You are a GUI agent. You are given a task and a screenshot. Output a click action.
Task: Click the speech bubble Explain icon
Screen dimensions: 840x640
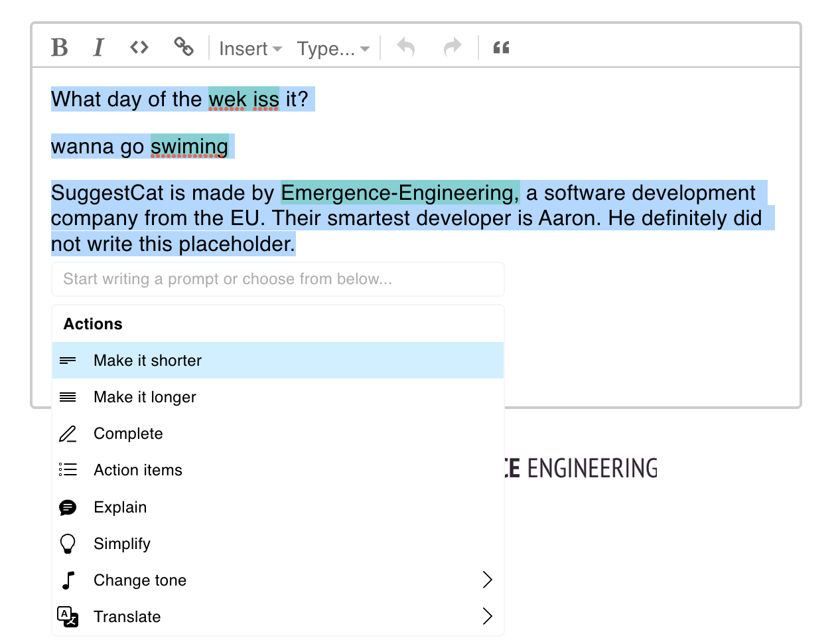tap(68, 507)
